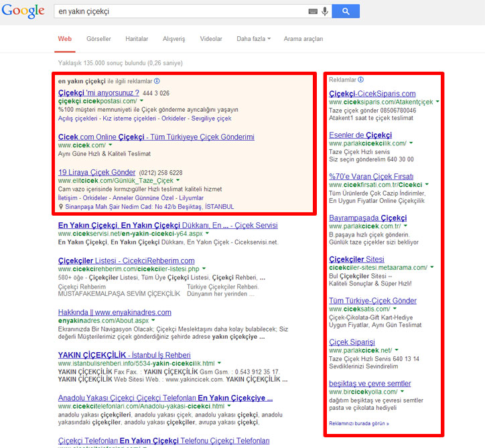The width and height of the screenshot is (485, 448).
Task: Open 'En Yakın Çiçekçi Dükkanı' Çiçek Servisi result
Action: [168, 226]
